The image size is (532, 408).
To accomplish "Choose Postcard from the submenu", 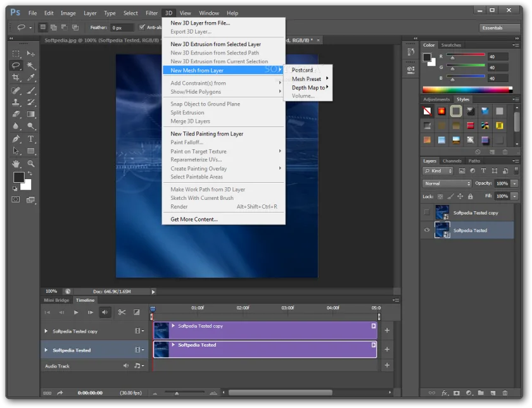I will point(302,70).
